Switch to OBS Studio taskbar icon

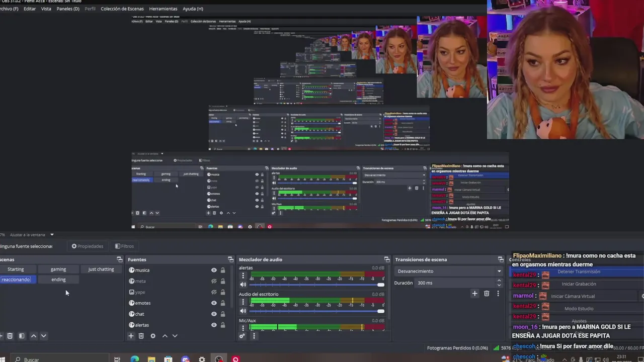[x=219, y=359]
